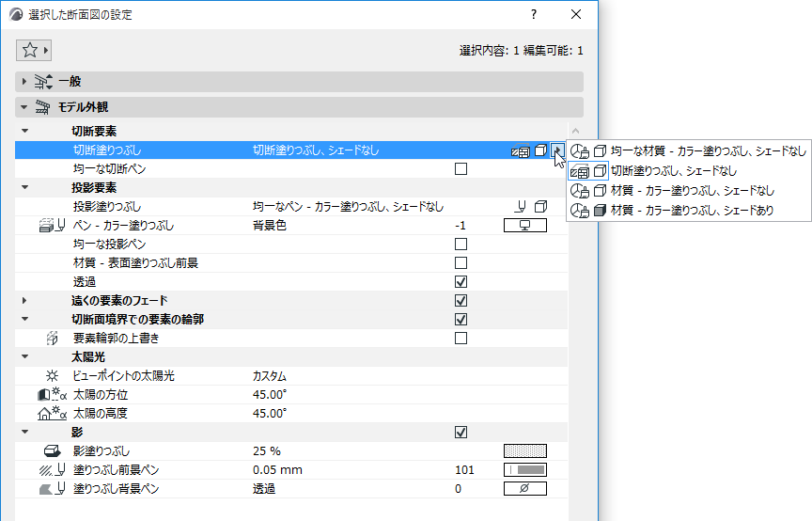Screen dimensions: 812x521
Task: Open 塗りつぶし背景ペン transparent swatch
Action: (525, 488)
